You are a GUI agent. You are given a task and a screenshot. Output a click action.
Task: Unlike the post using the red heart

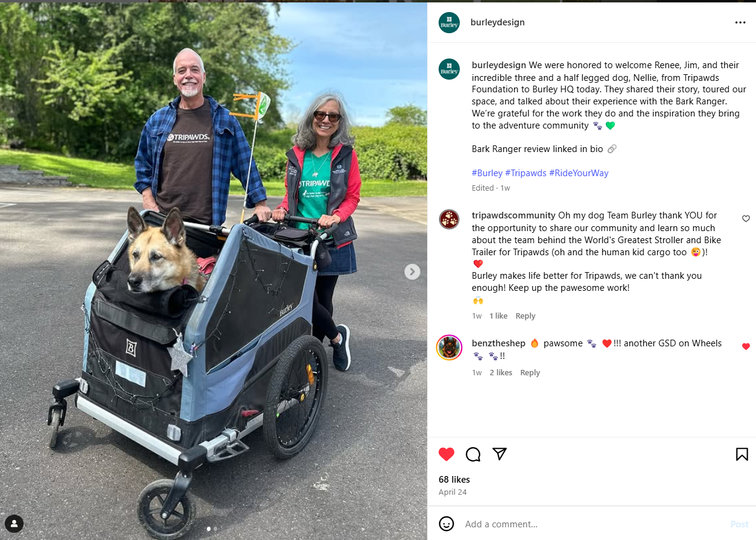(446, 454)
